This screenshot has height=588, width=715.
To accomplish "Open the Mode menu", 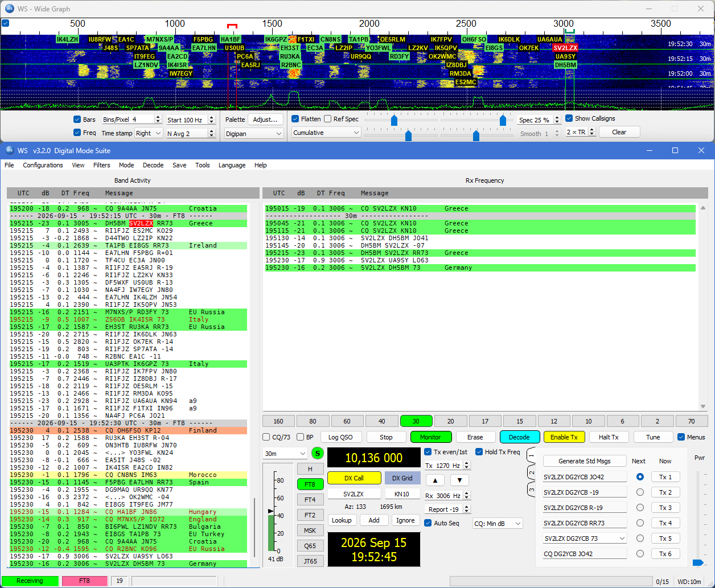I will (126, 165).
